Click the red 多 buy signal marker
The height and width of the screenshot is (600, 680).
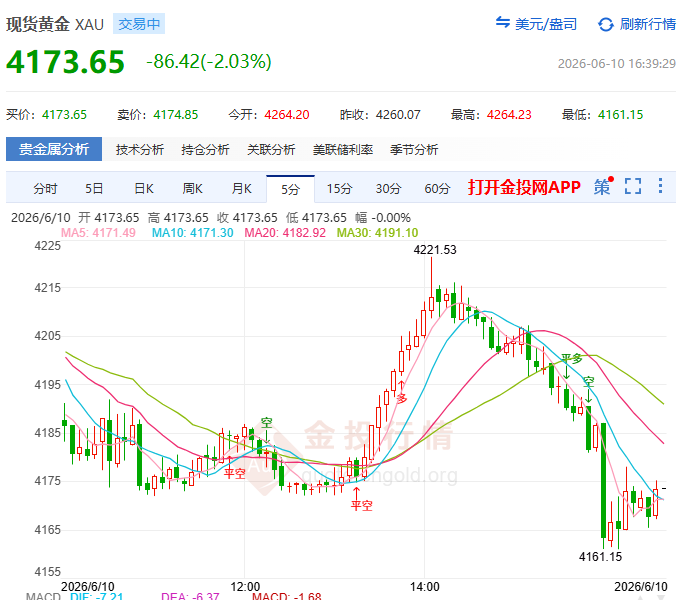402,398
